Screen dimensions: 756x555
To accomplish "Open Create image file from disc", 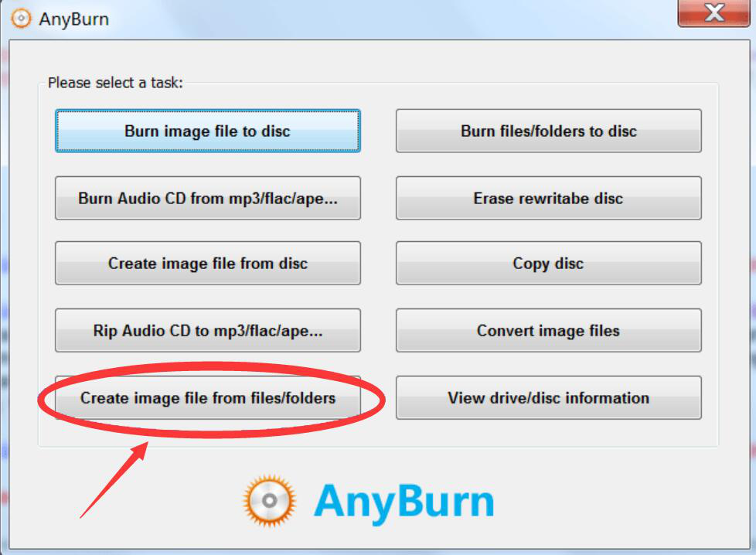I will pos(208,264).
